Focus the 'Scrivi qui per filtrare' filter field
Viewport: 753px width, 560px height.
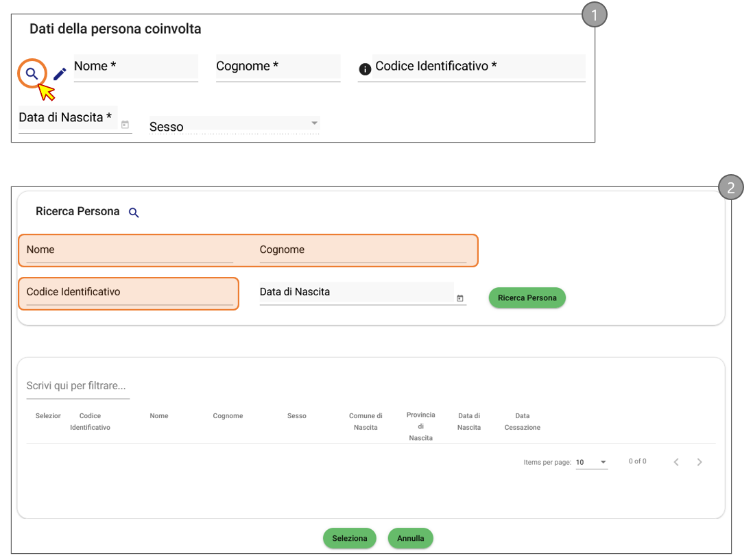coord(77,387)
